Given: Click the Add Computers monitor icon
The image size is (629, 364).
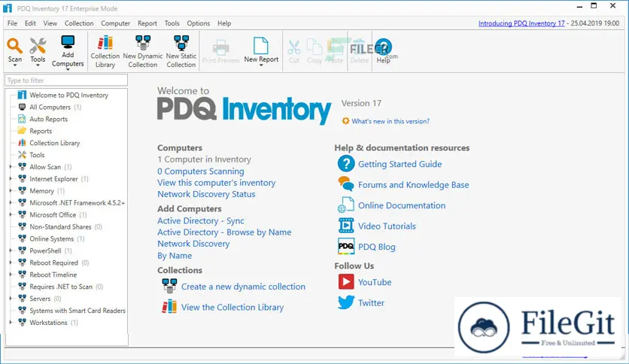Looking at the screenshot, I should (x=68, y=43).
